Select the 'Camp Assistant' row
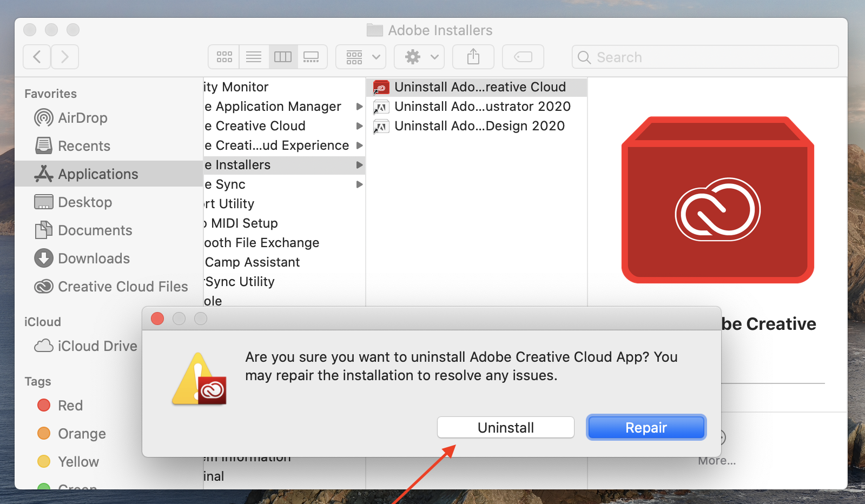This screenshot has height=504, width=865. tap(285, 262)
